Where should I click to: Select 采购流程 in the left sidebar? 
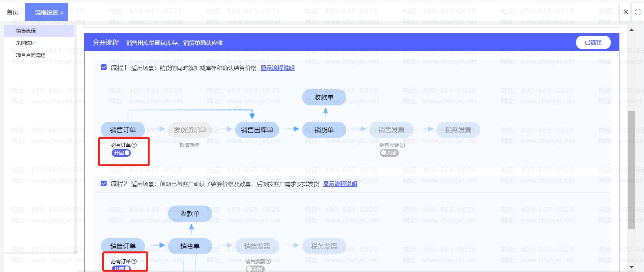[26, 43]
